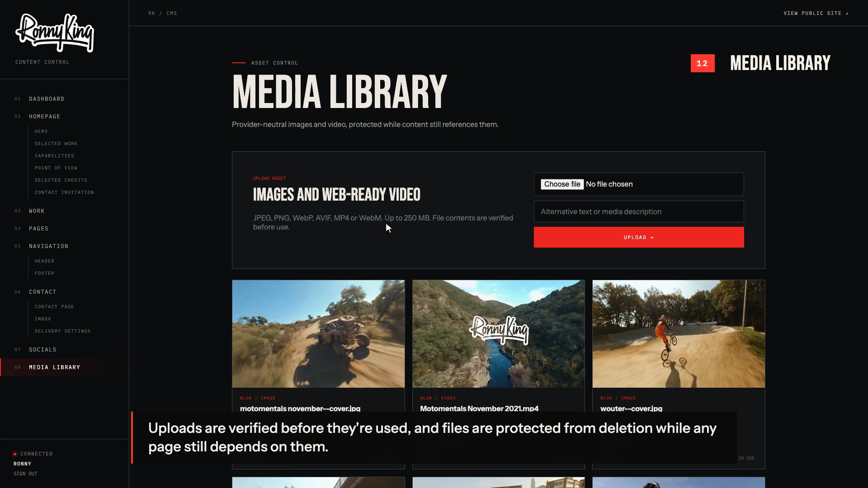This screenshot has height=488, width=868.
Task: Open the Dashboard section
Action: 47,99
